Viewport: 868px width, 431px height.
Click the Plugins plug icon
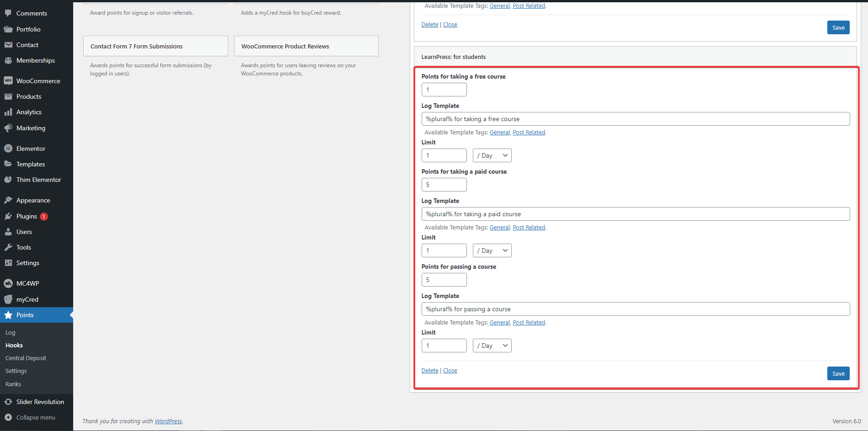coord(8,216)
